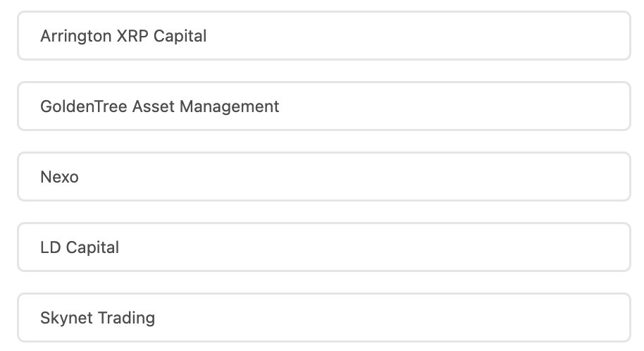Choose the first answer box, Arrington XRP Capital
This screenshot has width=644, height=351.
click(323, 36)
